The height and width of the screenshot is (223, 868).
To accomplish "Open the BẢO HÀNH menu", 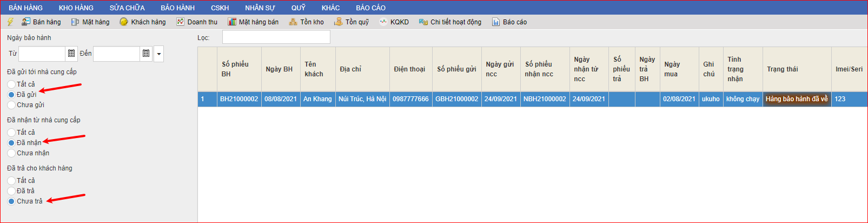I will click(177, 8).
